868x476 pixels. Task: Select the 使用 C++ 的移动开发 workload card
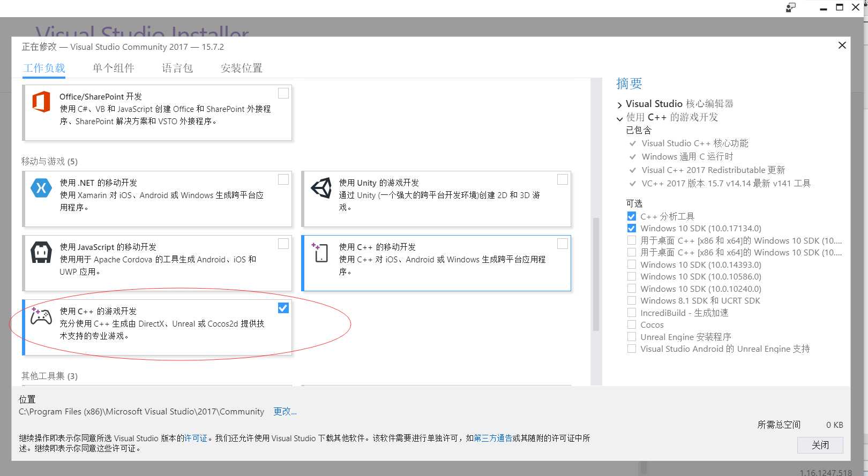pyautogui.click(x=436, y=263)
